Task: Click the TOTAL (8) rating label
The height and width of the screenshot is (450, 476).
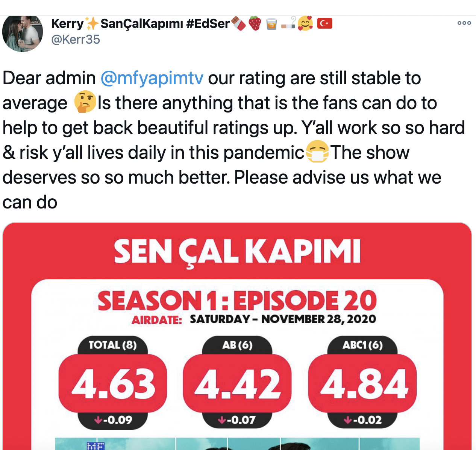Action: (x=113, y=345)
